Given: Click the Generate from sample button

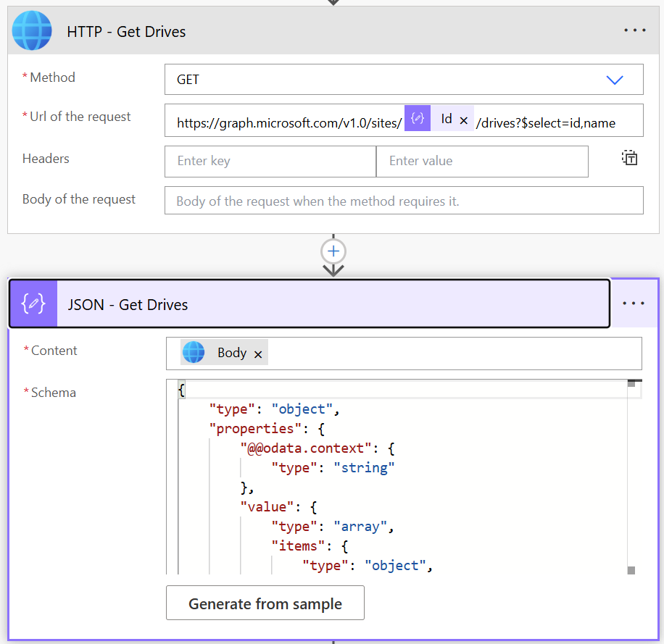Looking at the screenshot, I should [x=265, y=603].
